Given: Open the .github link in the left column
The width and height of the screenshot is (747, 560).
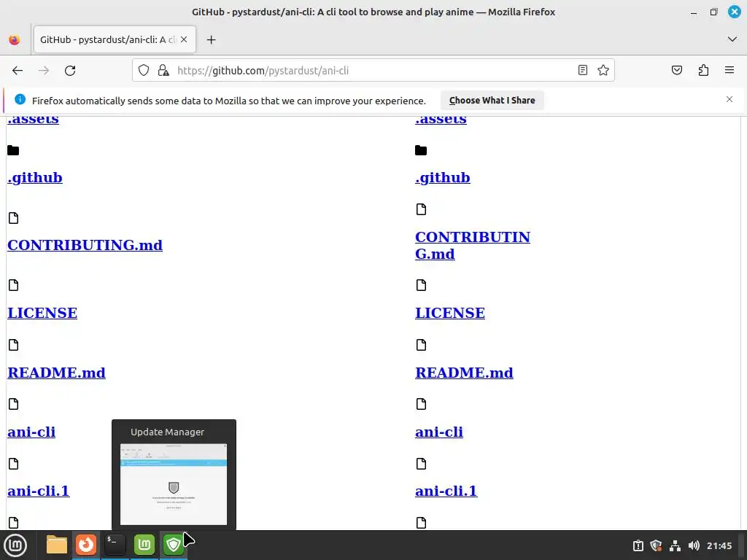Looking at the screenshot, I should (35, 178).
